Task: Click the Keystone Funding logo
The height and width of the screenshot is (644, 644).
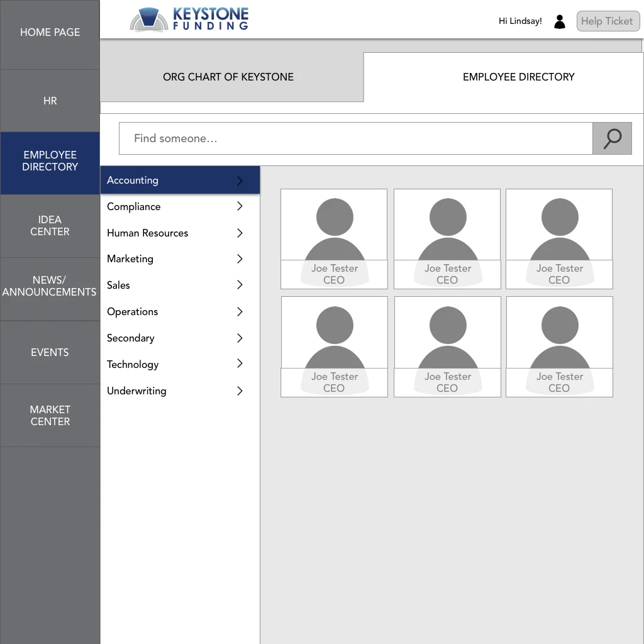Action: pos(189,19)
